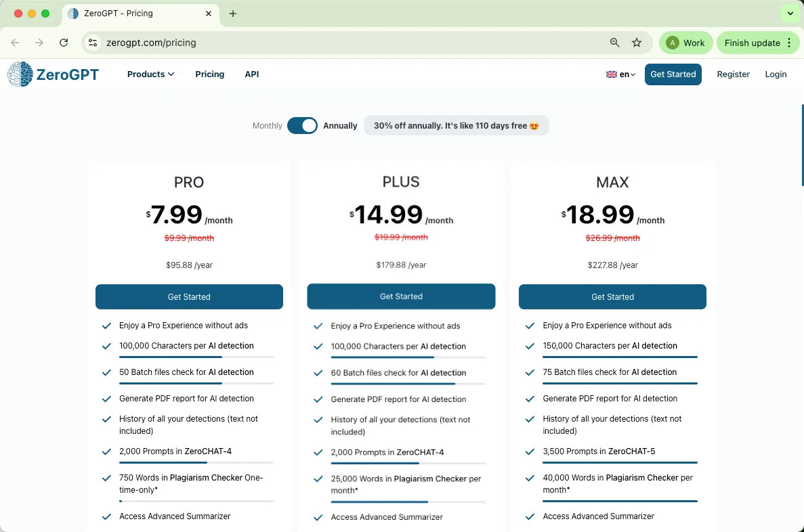Image resolution: width=804 pixels, height=532 pixels.
Task: Click PRO 'Access Advanced Summarizer' text
Action: 175,516
